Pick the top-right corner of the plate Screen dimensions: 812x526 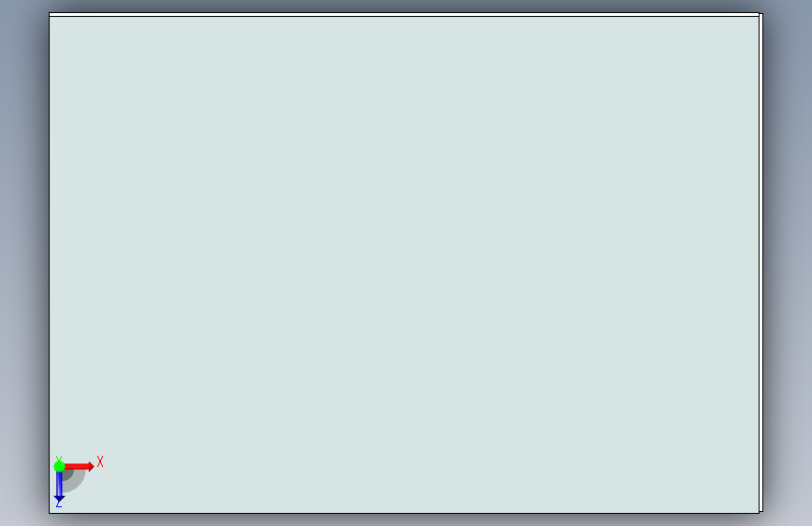760,13
